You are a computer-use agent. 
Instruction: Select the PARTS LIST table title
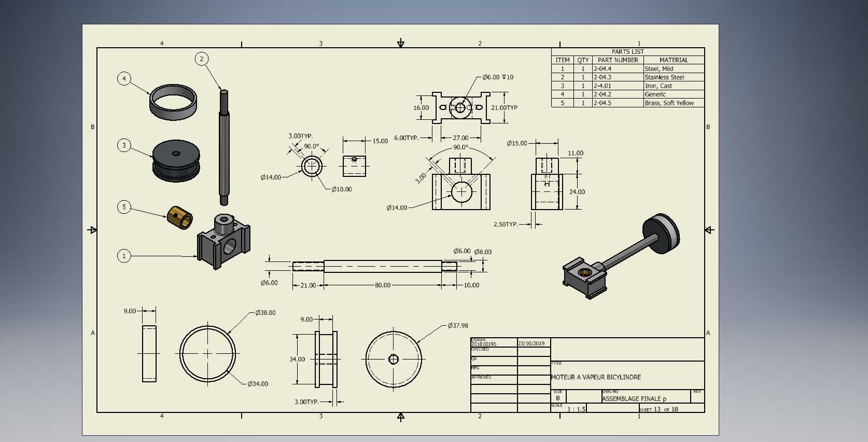coord(627,51)
